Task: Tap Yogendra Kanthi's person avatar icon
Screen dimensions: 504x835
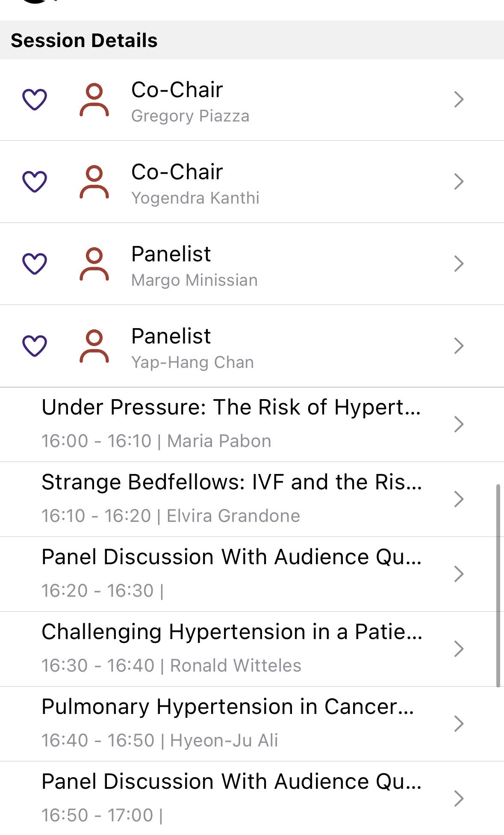Action: (x=94, y=182)
